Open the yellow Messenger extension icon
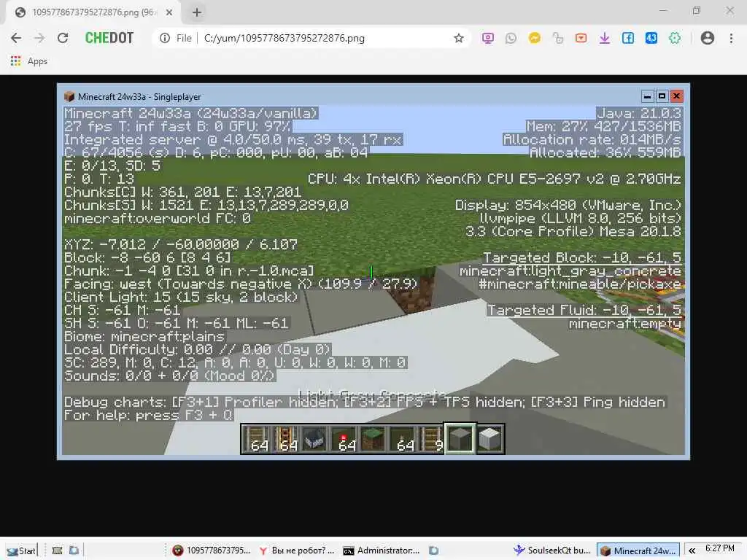 (x=534, y=38)
